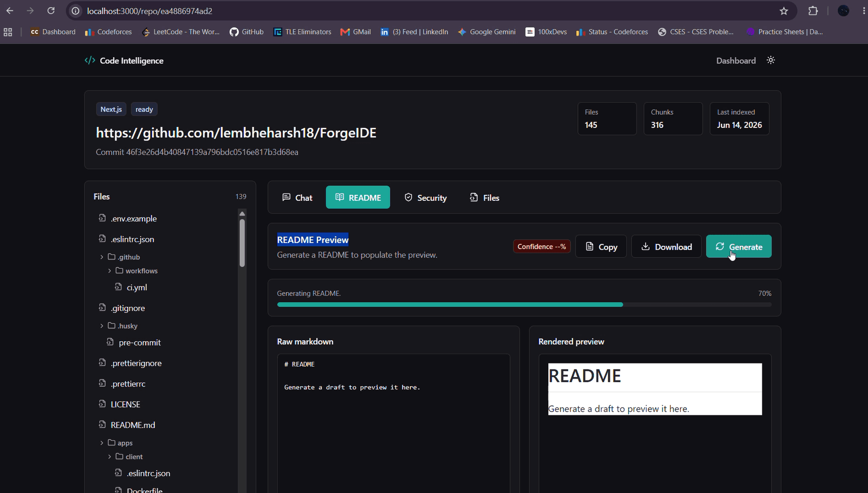868x493 pixels.
Task: Open the Files tab
Action: tap(484, 197)
